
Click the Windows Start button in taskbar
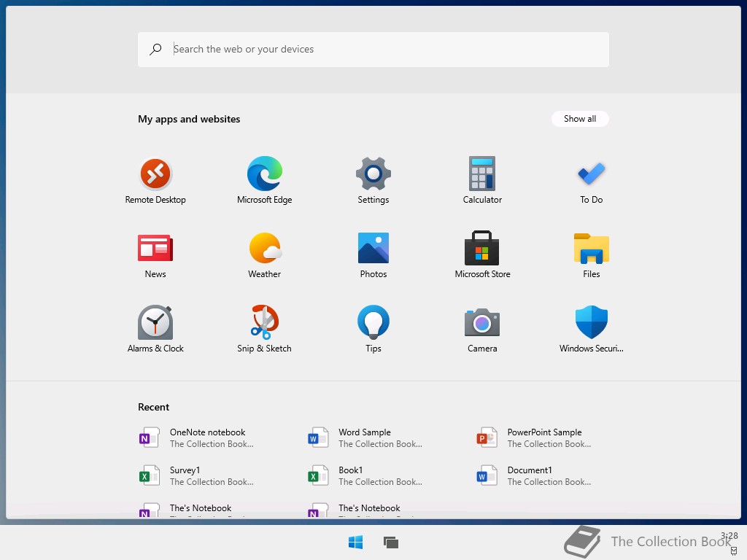(355, 542)
